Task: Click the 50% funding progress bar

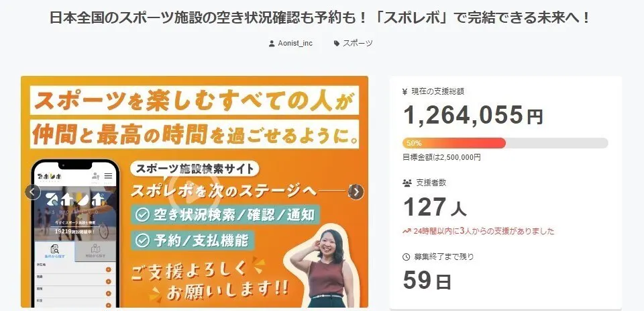Action: click(505, 143)
